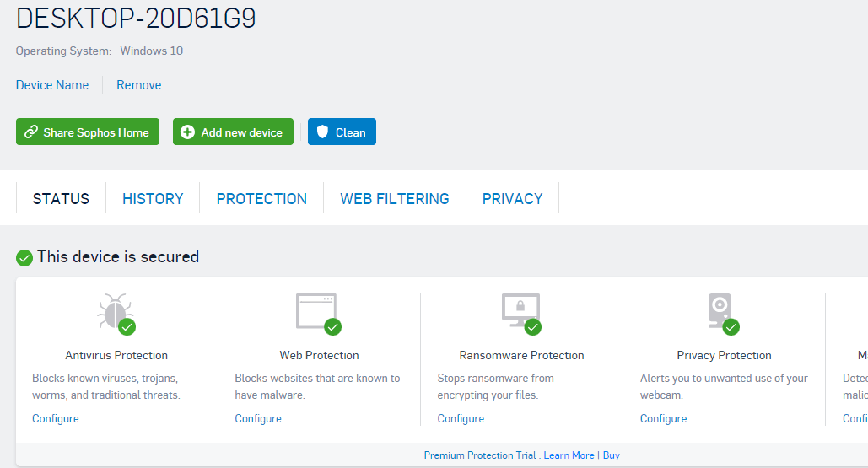Click 'This device is secured' status text
868x468 pixels.
click(118, 256)
